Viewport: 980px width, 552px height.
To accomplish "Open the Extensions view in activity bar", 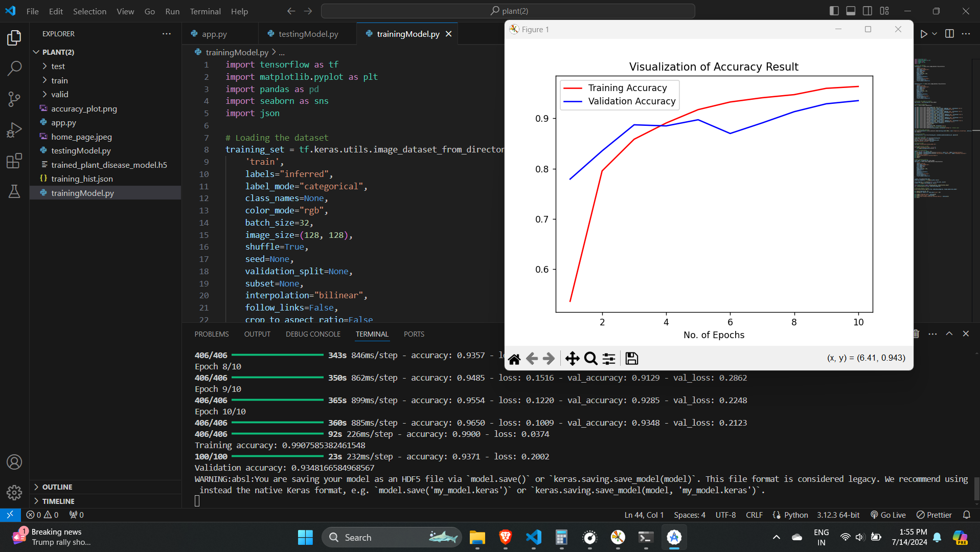I will coord(14,161).
